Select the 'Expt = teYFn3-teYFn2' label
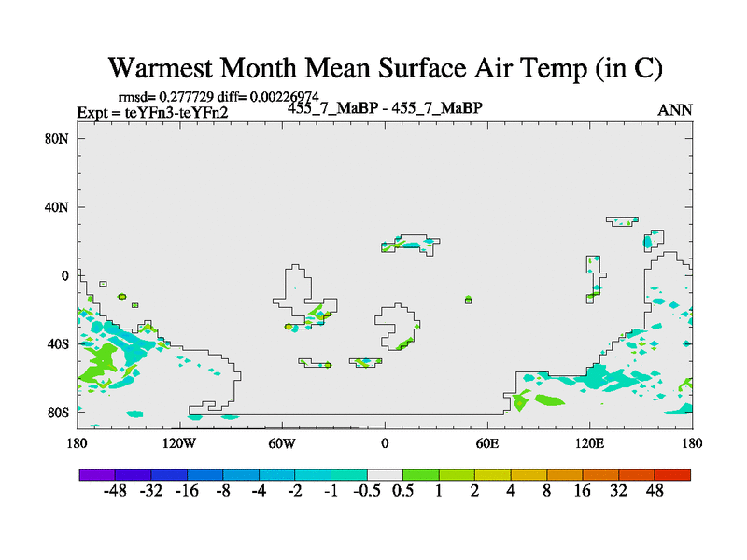The image size is (747, 560). pos(152,112)
